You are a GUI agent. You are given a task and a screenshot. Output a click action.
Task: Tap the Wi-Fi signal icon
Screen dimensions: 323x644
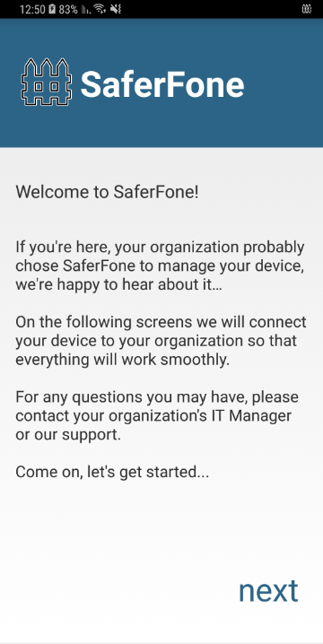tap(100, 9)
